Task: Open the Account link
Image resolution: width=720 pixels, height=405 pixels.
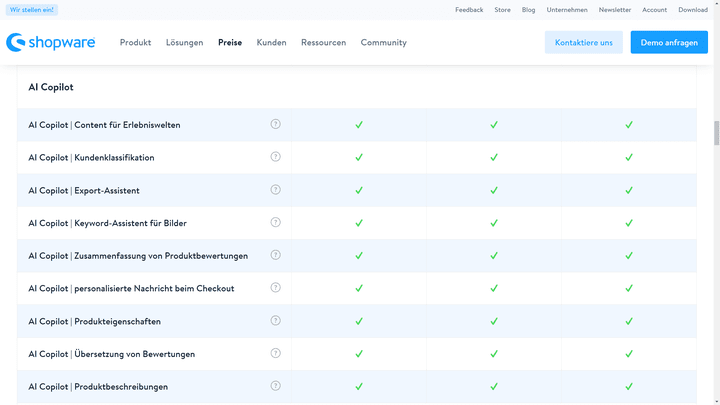Action: click(654, 10)
